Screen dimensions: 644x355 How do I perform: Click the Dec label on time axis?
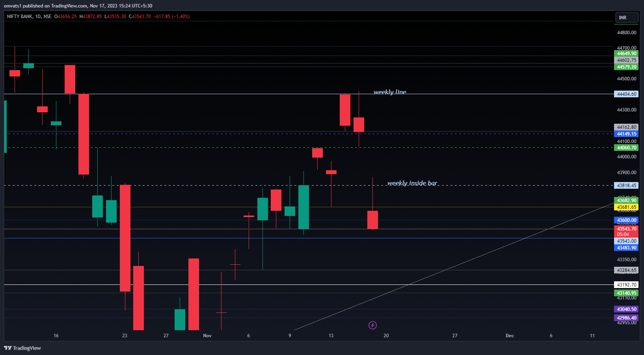510,336
